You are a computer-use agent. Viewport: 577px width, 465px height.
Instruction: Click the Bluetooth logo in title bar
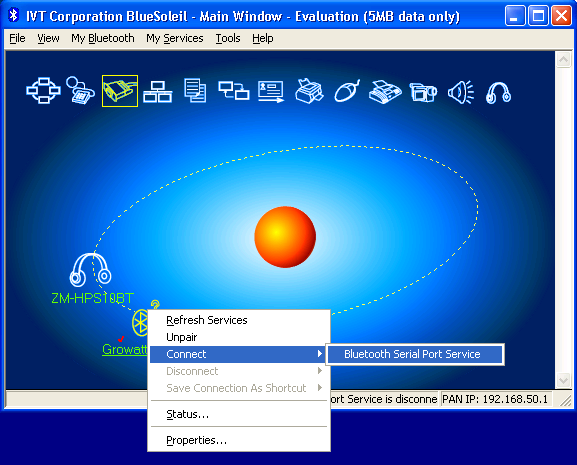coord(14,15)
